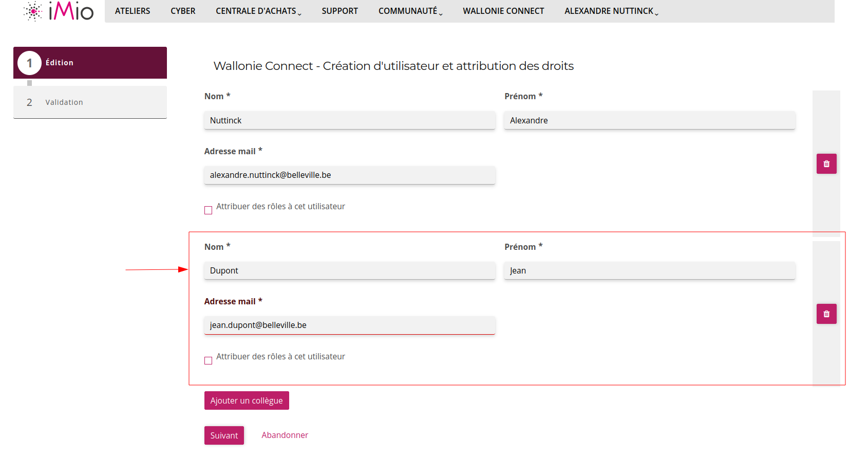Go to the Cyber menu item
868x456 pixels.
pyautogui.click(x=183, y=11)
